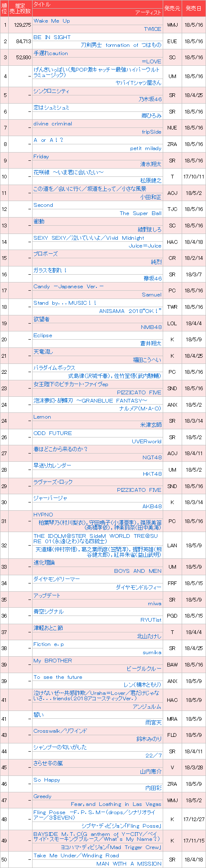206x868 pixels.
Task: Click the 手遅れcaution title link
Action: (51, 53)
